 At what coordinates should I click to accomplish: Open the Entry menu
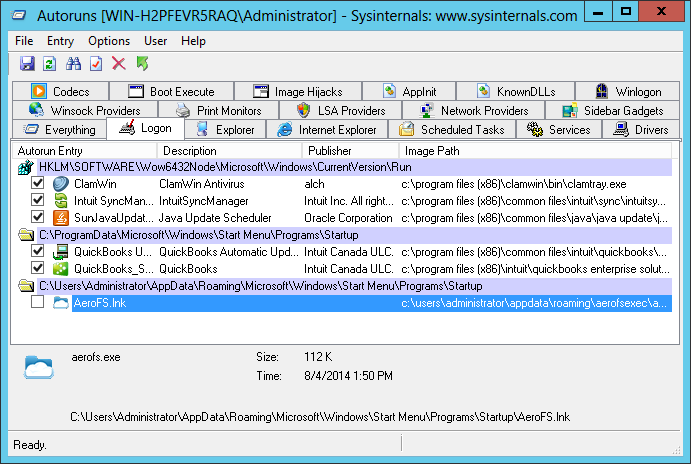[60, 41]
